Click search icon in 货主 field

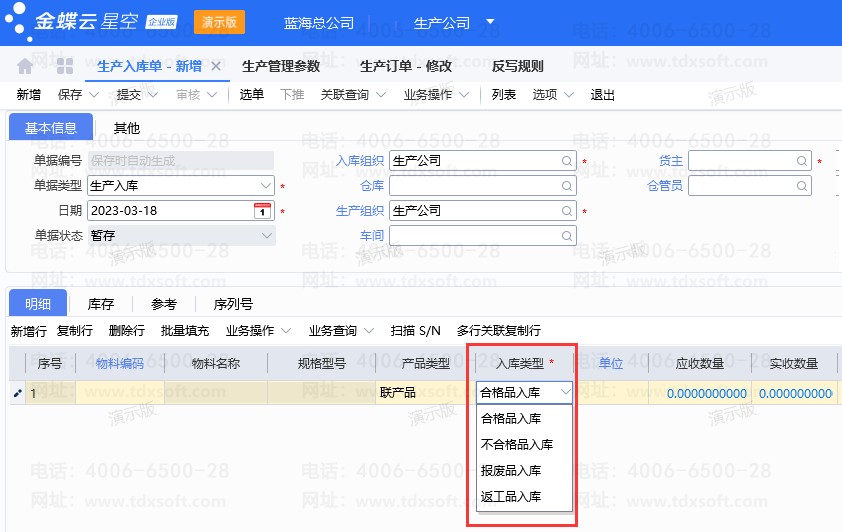coord(801,160)
